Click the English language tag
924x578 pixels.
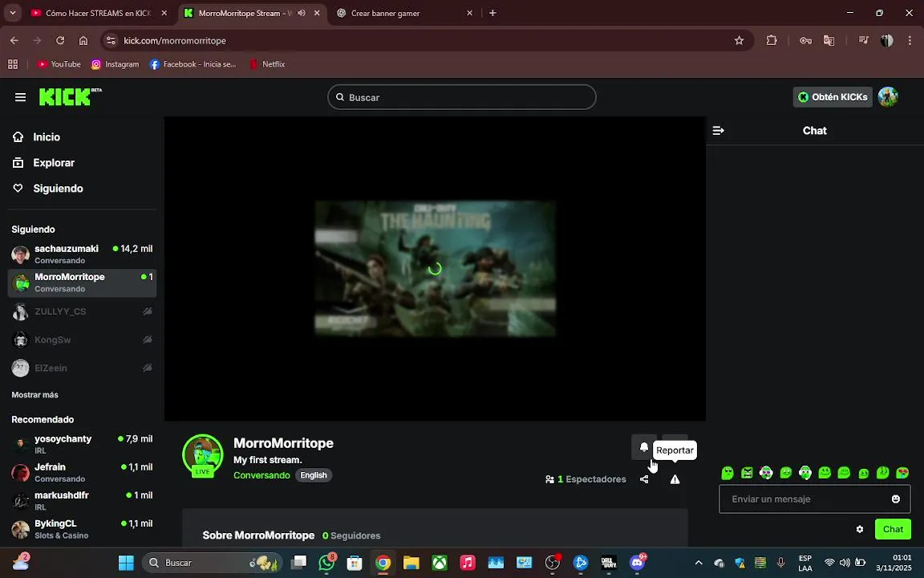pyautogui.click(x=314, y=475)
